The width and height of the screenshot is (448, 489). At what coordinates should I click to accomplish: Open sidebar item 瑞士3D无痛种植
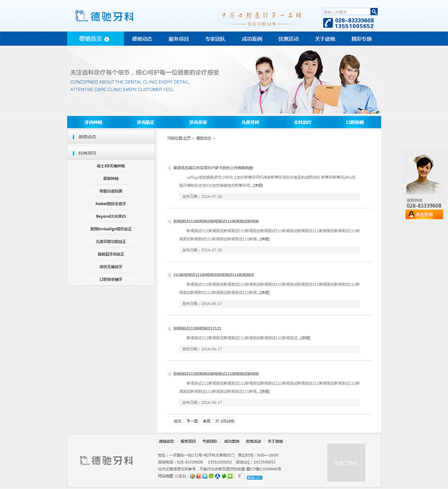[111, 166]
